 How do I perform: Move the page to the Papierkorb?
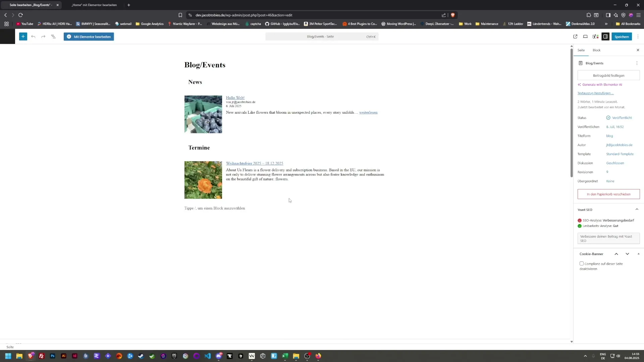coord(608,194)
